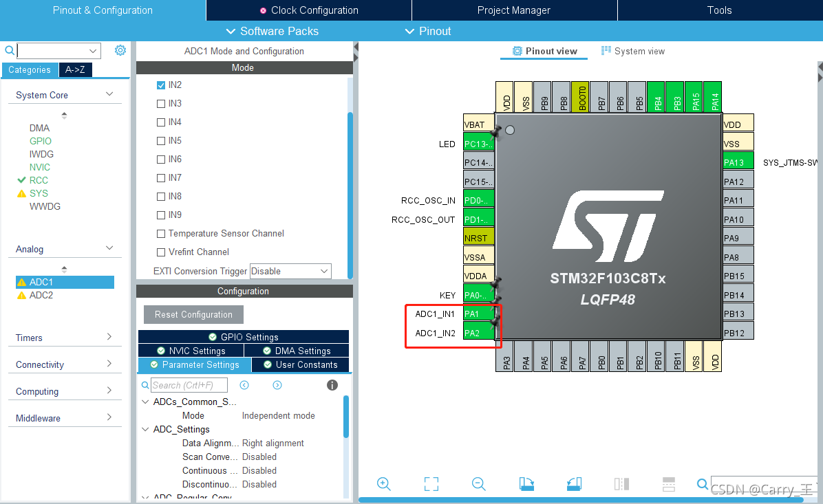This screenshot has width=823, height=504.
Task: Uncheck the IN2 channel checkbox
Action: click(x=161, y=85)
